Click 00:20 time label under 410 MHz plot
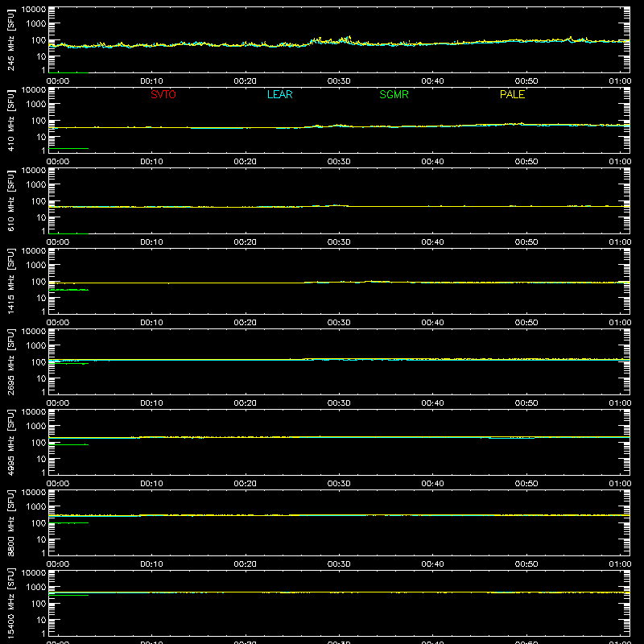 [x=246, y=162]
